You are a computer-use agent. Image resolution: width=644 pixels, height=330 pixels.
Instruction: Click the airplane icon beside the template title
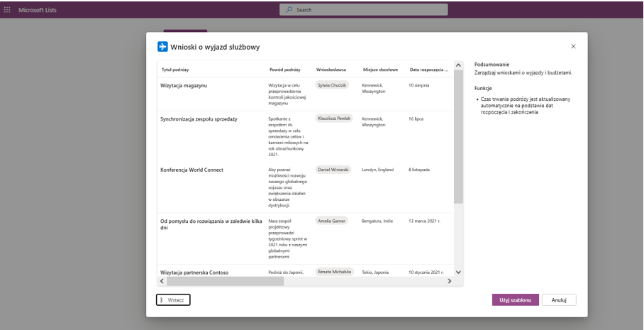(x=162, y=47)
